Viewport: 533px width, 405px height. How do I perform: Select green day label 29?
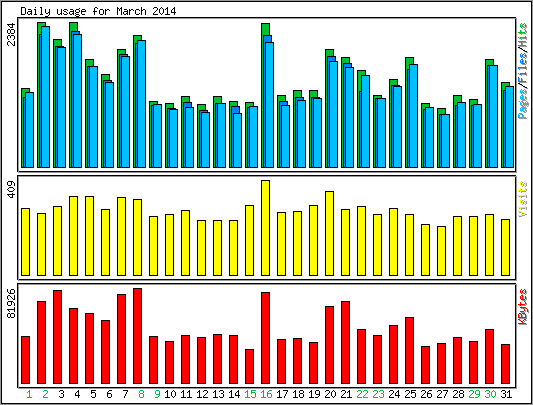tap(474, 394)
